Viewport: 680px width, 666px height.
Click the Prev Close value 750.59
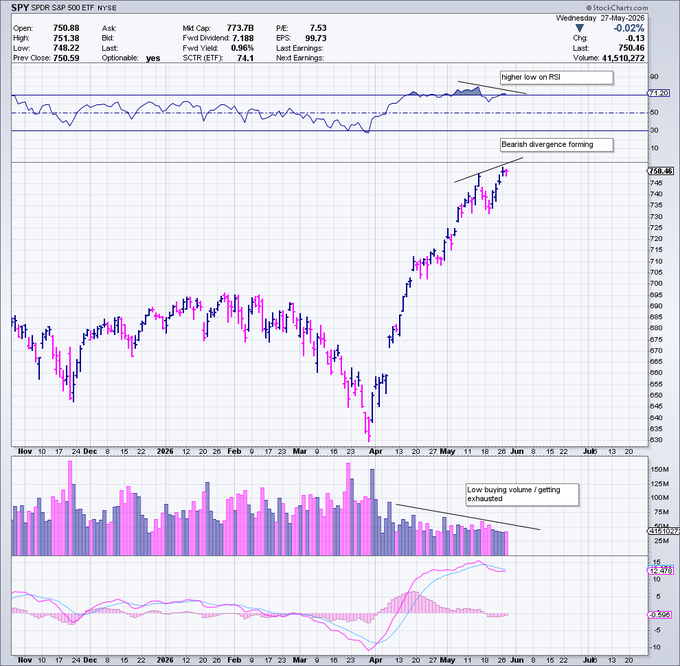click(66, 58)
